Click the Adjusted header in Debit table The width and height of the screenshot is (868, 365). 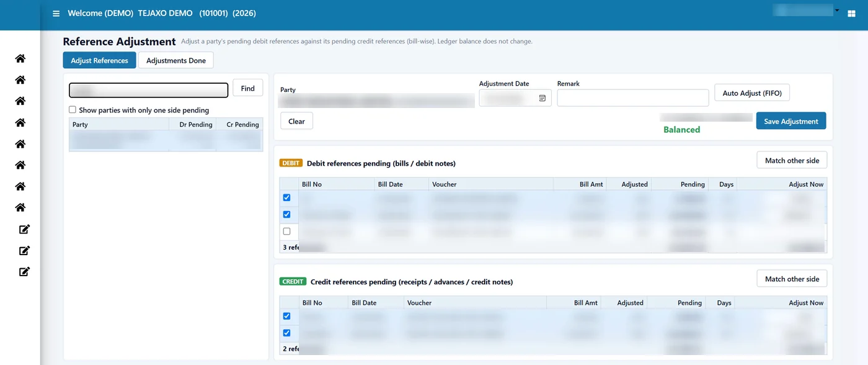pyautogui.click(x=628, y=184)
